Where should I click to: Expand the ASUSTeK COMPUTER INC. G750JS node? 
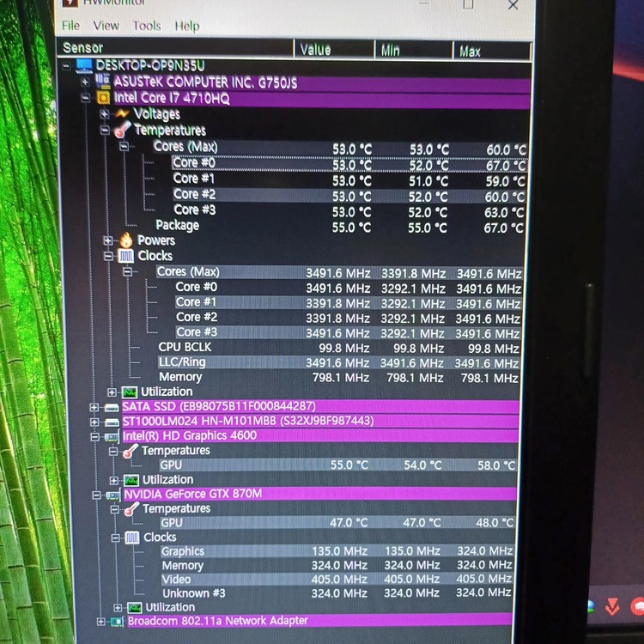85,82
